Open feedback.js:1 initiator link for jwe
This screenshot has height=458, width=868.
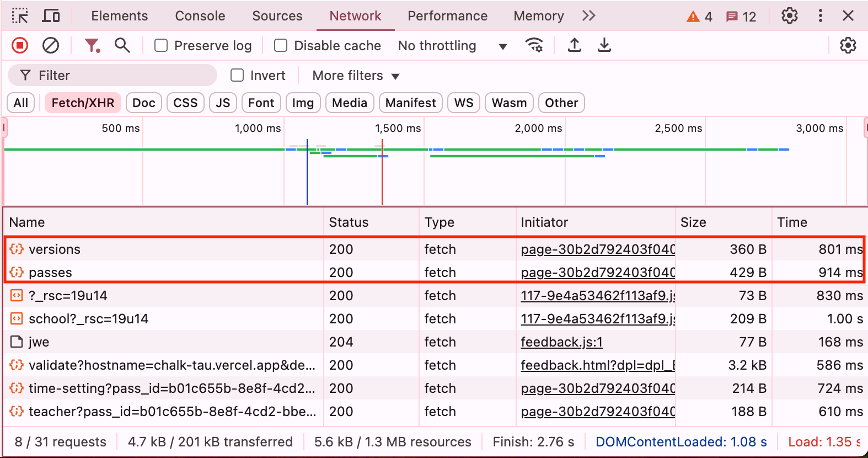(562, 342)
